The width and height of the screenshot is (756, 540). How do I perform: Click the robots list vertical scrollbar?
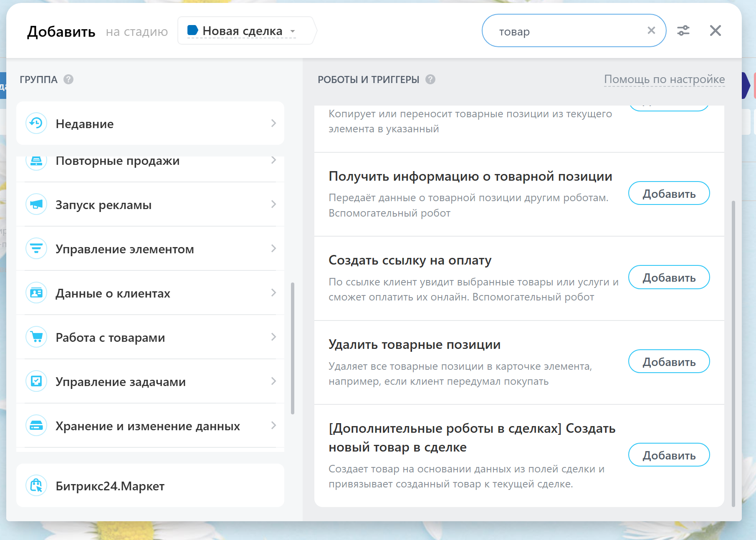tap(733, 355)
